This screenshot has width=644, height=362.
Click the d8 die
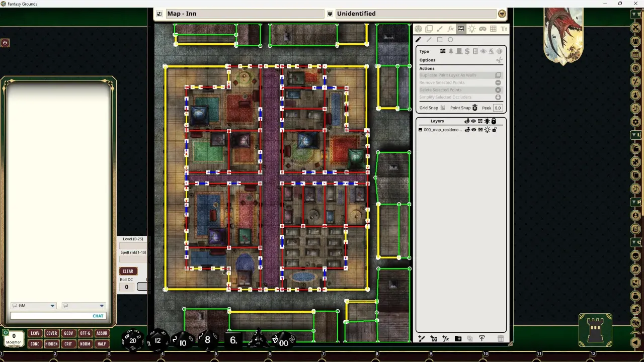click(x=207, y=340)
